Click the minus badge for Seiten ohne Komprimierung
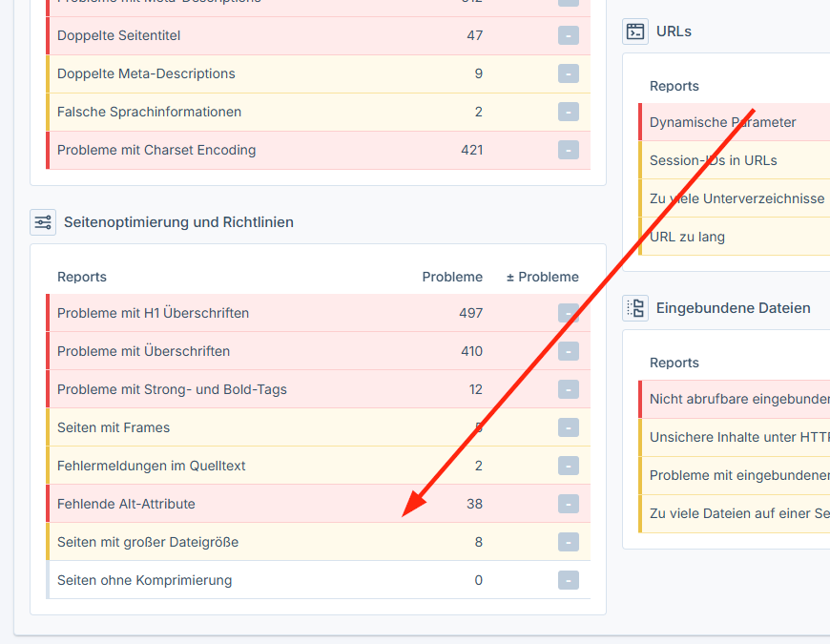 pos(569,580)
